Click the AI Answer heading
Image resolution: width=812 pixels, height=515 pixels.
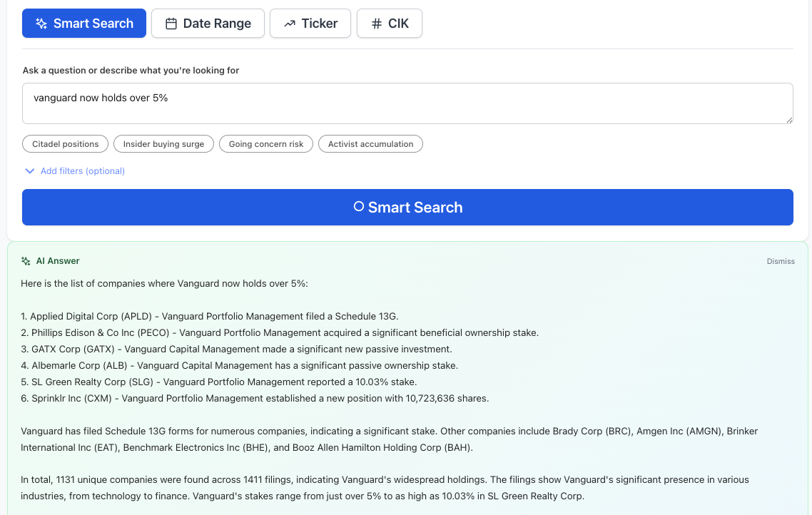pyautogui.click(x=58, y=261)
